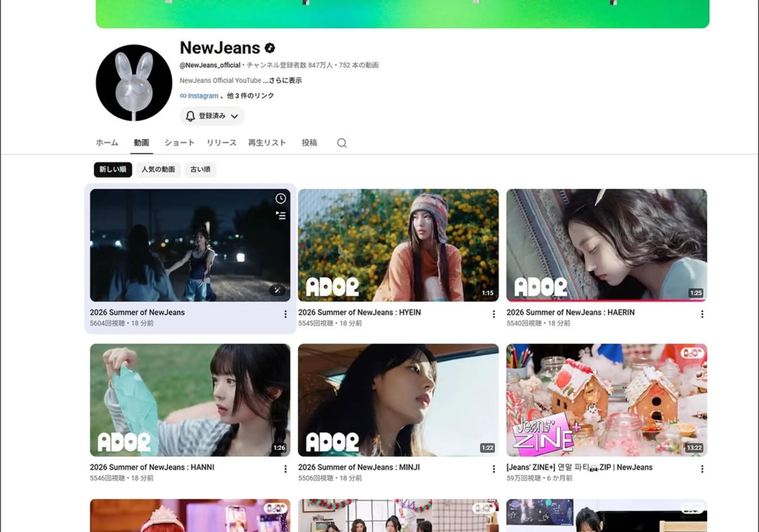Select the 動画 tab
759x532 pixels.
click(x=141, y=143)
